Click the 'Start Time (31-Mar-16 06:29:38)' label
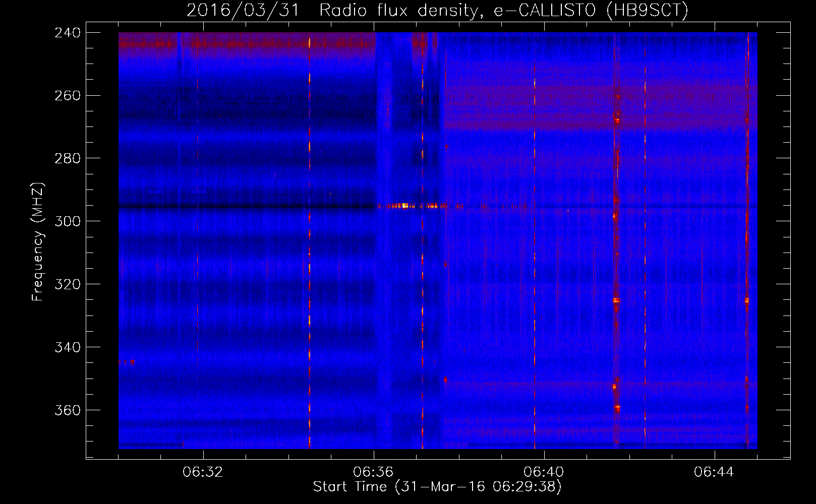Screen dimensions: 816x504 pos(437,487)
